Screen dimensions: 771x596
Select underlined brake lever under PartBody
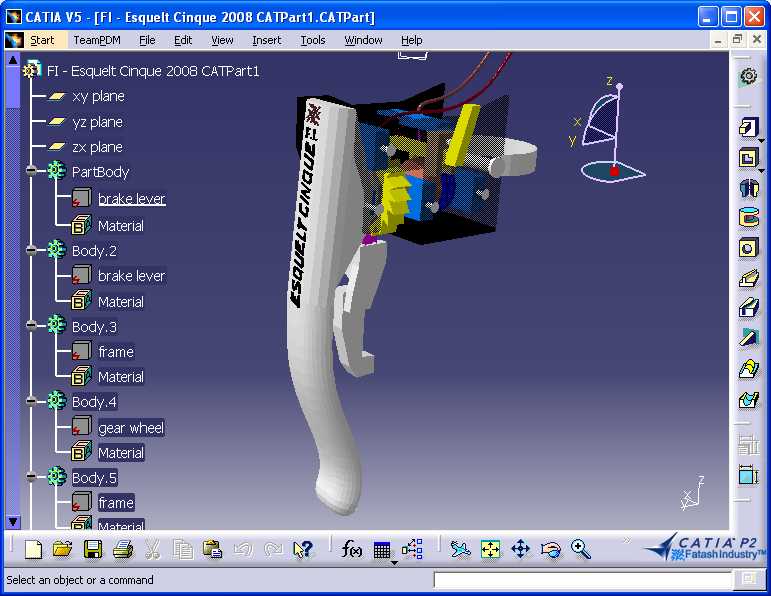132,199
